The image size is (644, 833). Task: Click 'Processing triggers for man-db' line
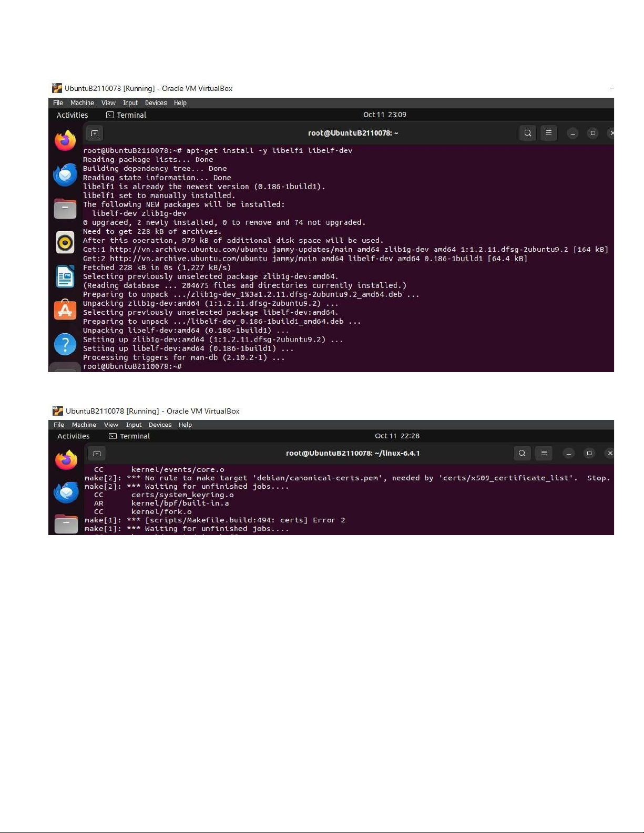184,357
